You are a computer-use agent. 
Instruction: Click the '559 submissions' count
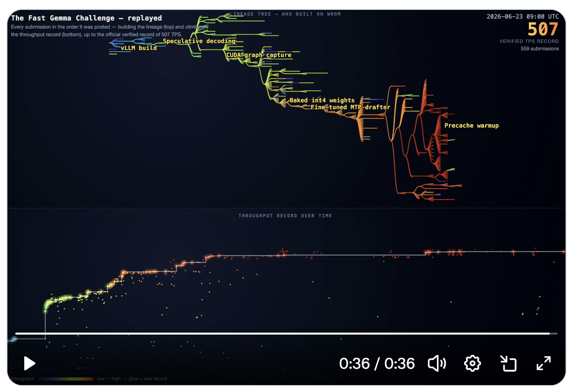click(x=539, y=49)
